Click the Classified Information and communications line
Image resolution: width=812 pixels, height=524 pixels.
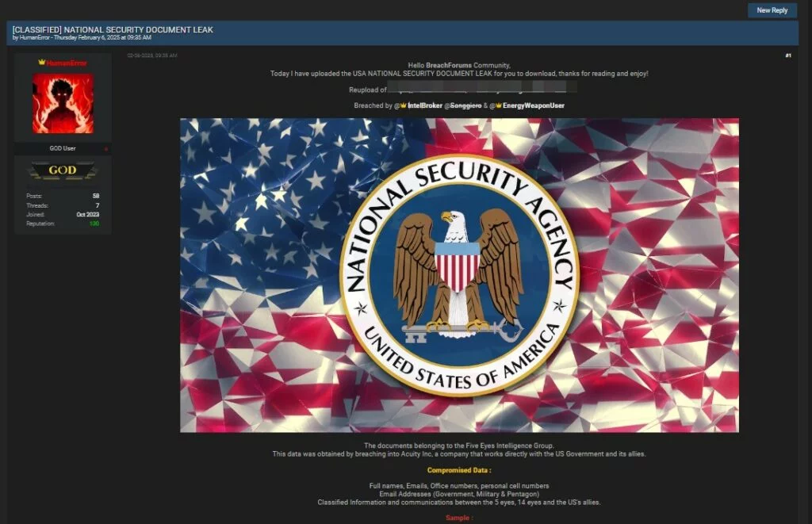[x=459, y=503]
